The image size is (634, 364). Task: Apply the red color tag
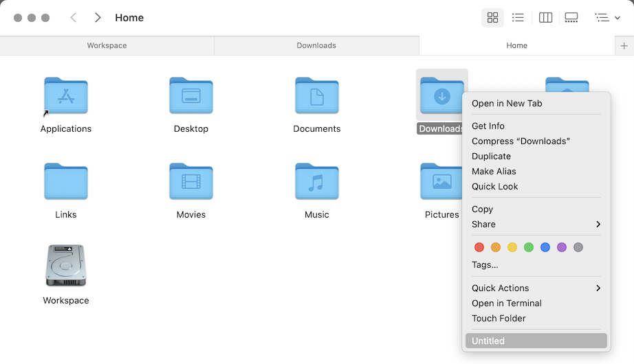(479, 247)
